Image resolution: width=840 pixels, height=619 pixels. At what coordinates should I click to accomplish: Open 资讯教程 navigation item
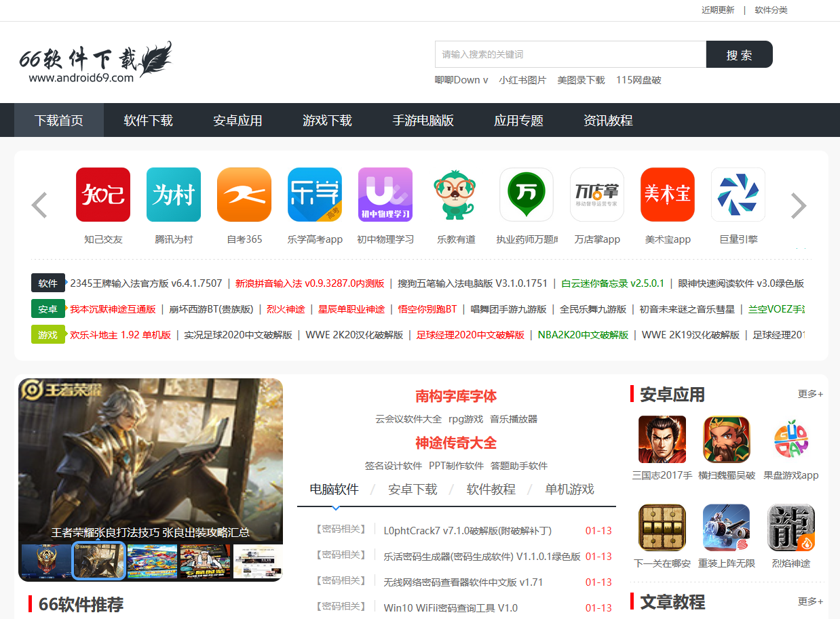608,121
